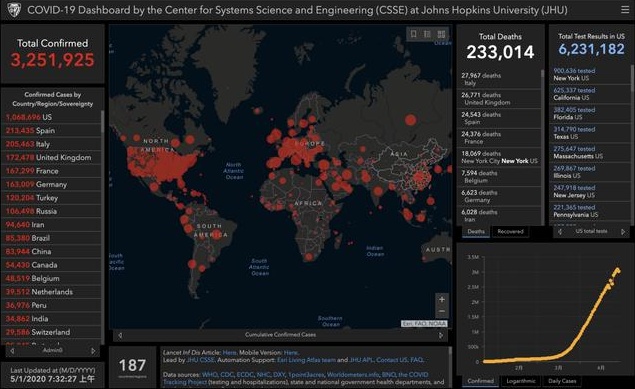The image size is (635, 389).
Task: Click the Pennsylvania US tested entry
Action: tap(590, 211)
